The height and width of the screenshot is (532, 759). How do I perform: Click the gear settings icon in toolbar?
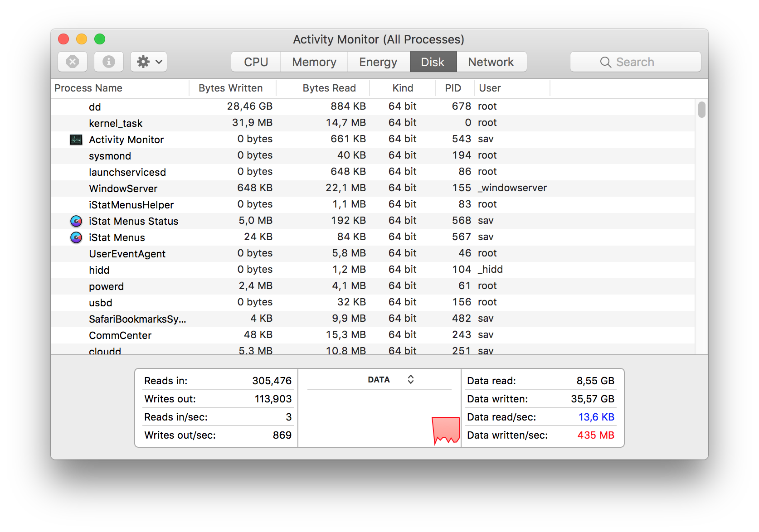click(x=143, y=62)
